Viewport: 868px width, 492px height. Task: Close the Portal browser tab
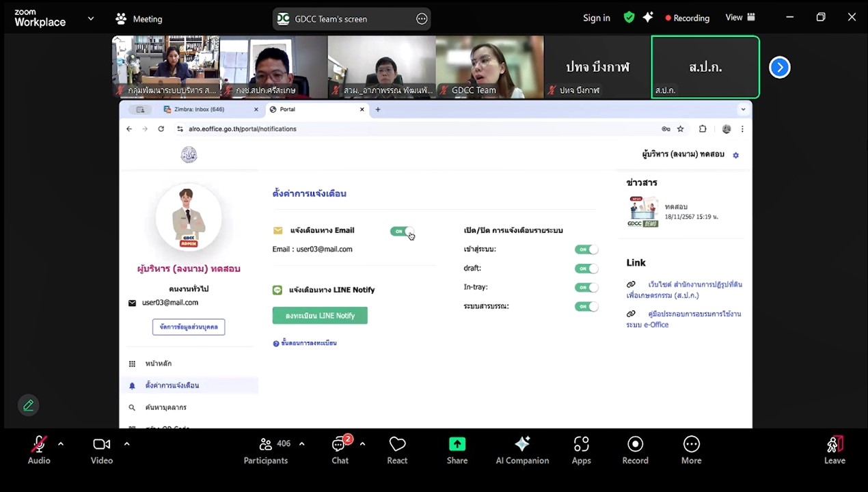coord(362,109)
